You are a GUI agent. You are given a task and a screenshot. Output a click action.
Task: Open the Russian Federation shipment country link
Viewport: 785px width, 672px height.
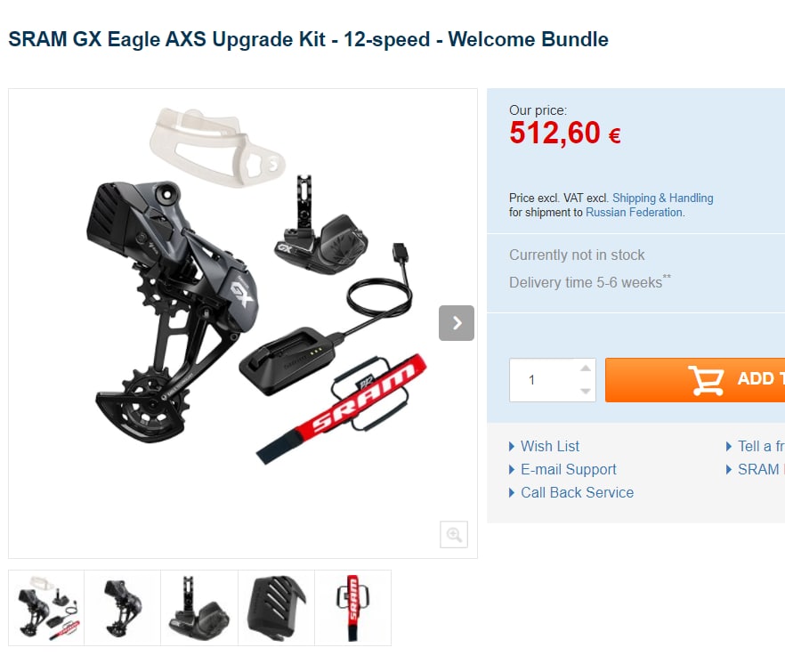(x=635, y=213)
